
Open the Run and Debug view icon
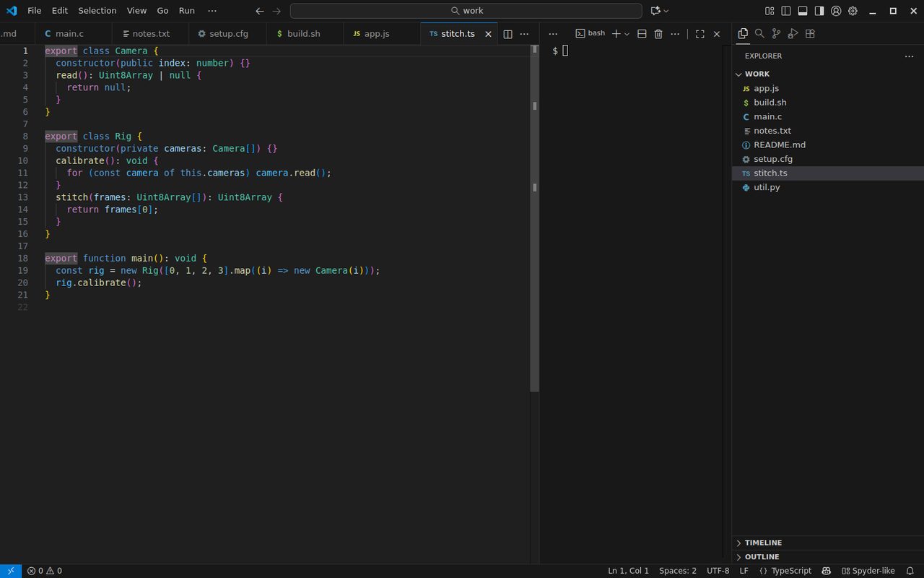(x=793, y=33)
